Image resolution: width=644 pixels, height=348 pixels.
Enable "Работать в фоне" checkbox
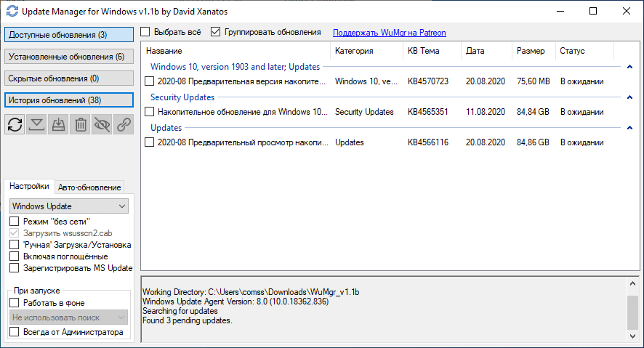(15, 303)
